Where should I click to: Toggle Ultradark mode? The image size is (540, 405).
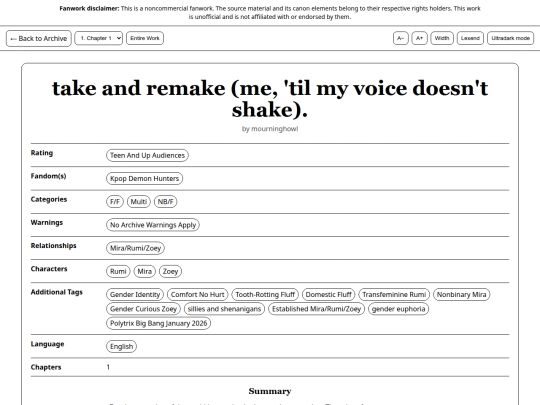(x=510, y=38)
